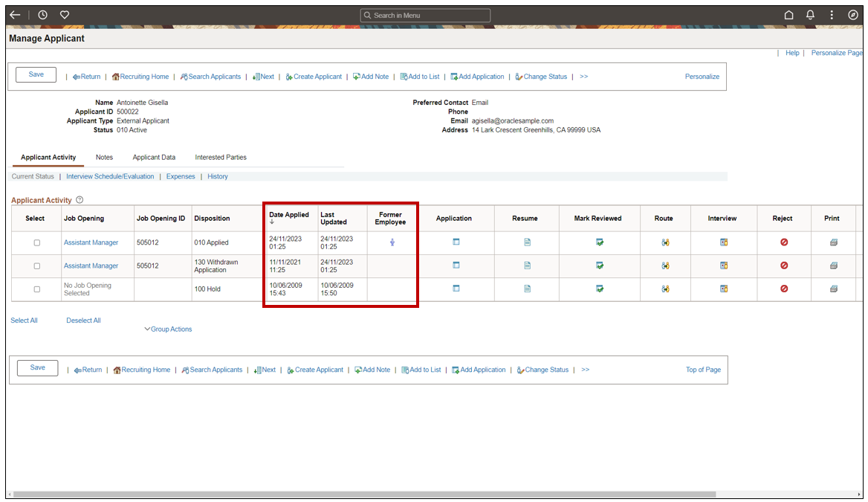Open Application icon for Withdrawn Application row
The image size is (868, 502).
456,266
